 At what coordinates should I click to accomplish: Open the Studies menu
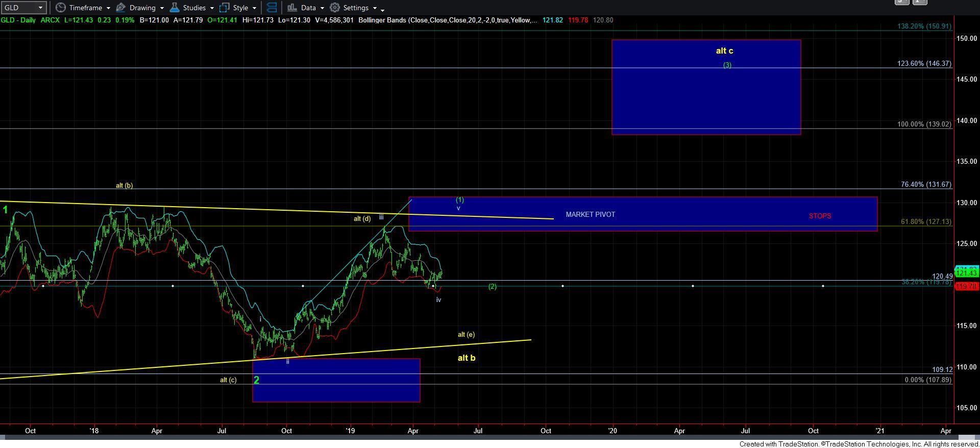point(194,8)
